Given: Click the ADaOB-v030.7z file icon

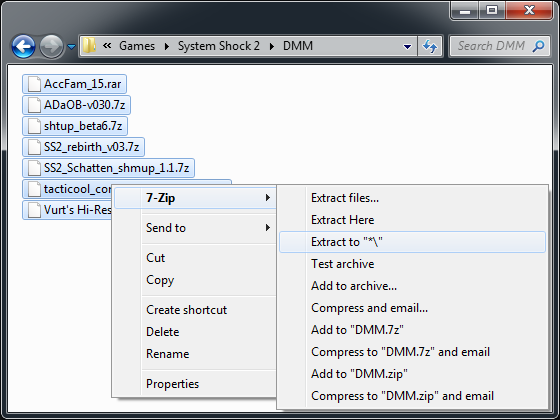Looking at the screenshot, I should (34, 105).
